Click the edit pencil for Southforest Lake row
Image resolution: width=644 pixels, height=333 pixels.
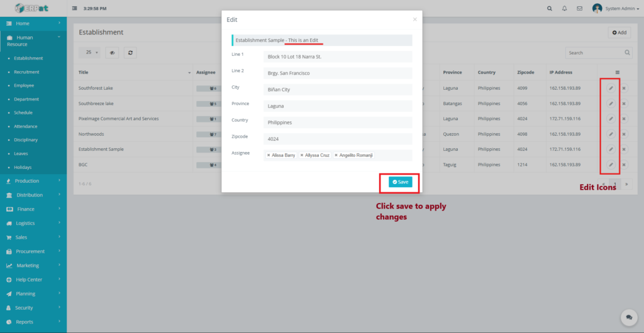pos(611,88)
